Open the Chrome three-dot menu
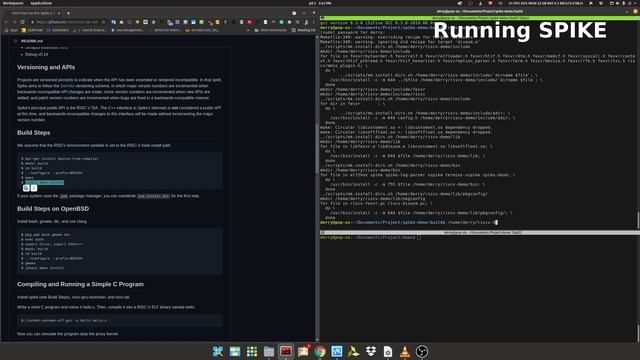Screen dimensions: 640x360 (x=313, y=22)
